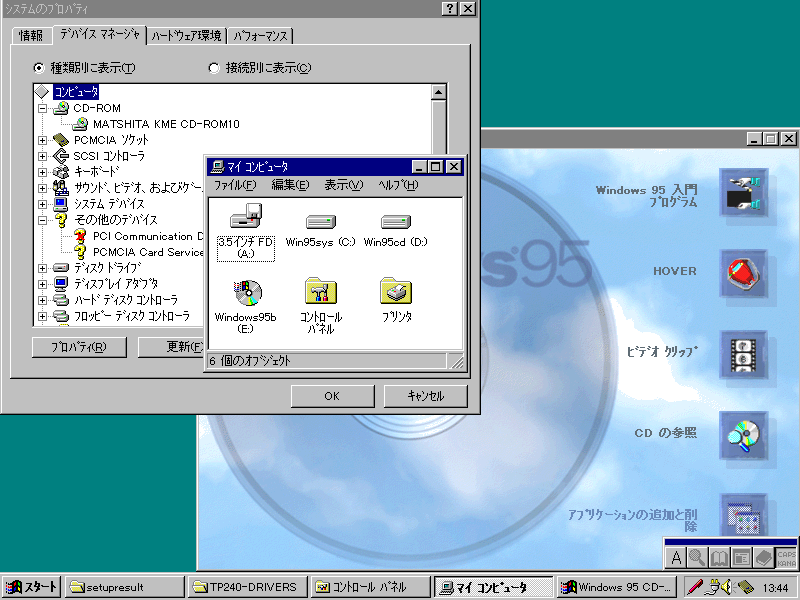Click the 更新 button in Device Manager

171,347
